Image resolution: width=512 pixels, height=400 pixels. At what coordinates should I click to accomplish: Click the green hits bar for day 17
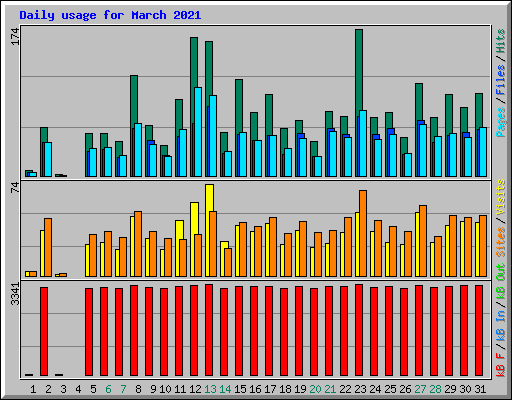pyautogui.click(x=269, y=115)
